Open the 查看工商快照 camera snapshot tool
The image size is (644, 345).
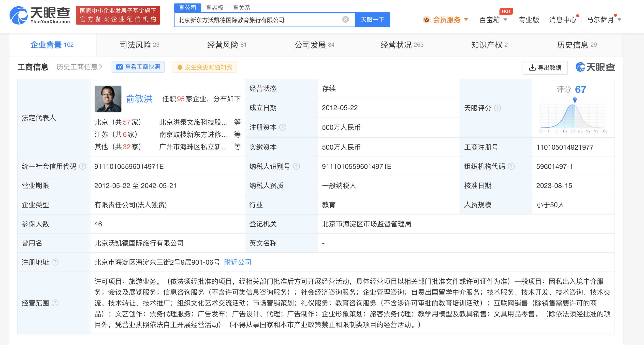coord(138,67)
